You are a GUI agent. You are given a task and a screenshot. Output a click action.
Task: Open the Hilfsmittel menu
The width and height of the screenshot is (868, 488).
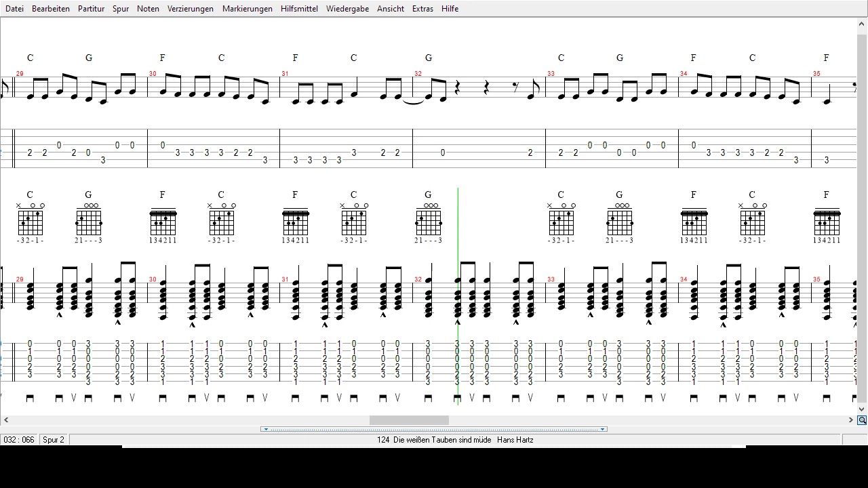point(299,9)
